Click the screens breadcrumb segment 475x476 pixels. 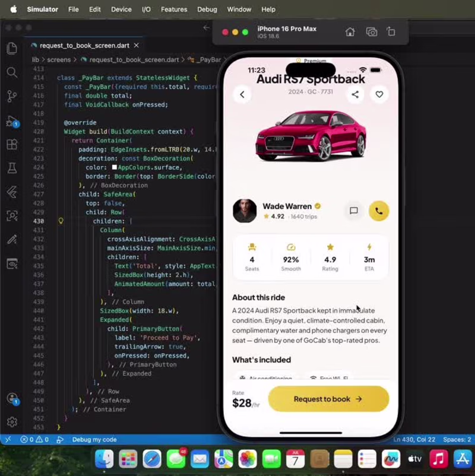point(59,60)
